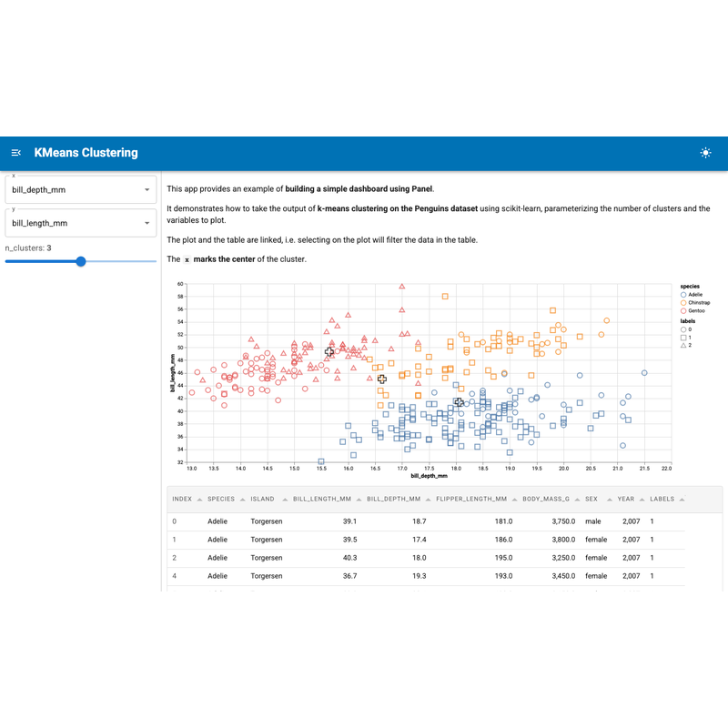Click the n_clusters slider handle
728x728 pixels.
click(81, 261)
